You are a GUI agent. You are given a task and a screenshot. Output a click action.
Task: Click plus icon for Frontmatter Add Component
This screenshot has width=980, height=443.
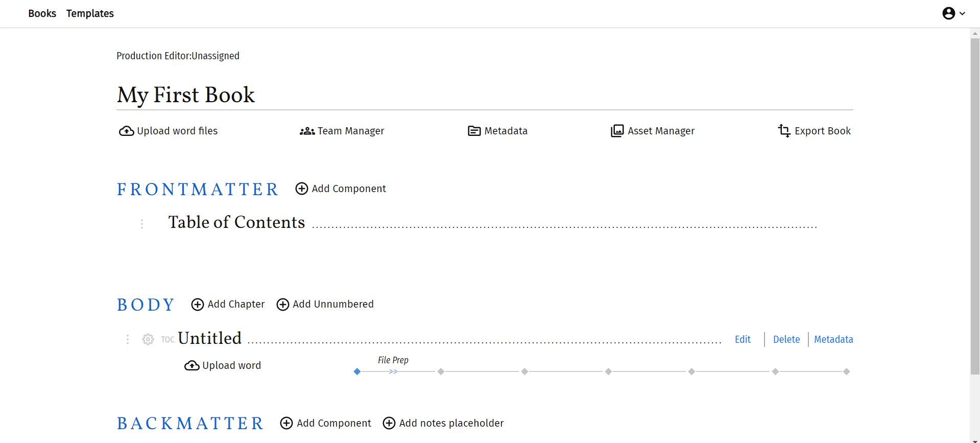point(302,189)
